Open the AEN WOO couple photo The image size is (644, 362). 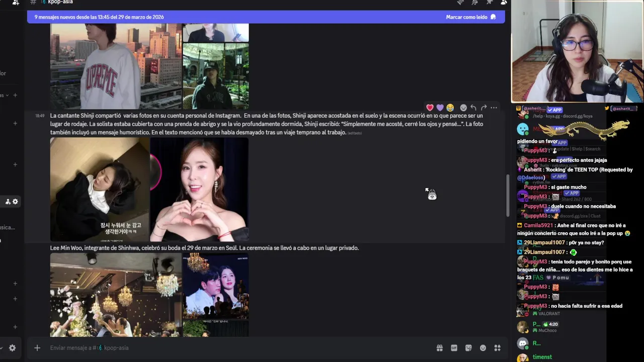point(216,286)
